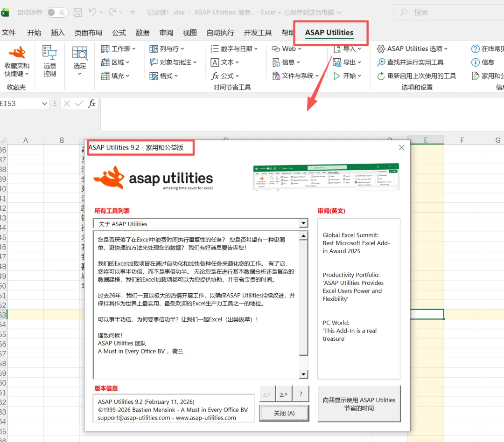504x442 pixels.
Task: Open the 格式 format menu
Action: [163, 76]
